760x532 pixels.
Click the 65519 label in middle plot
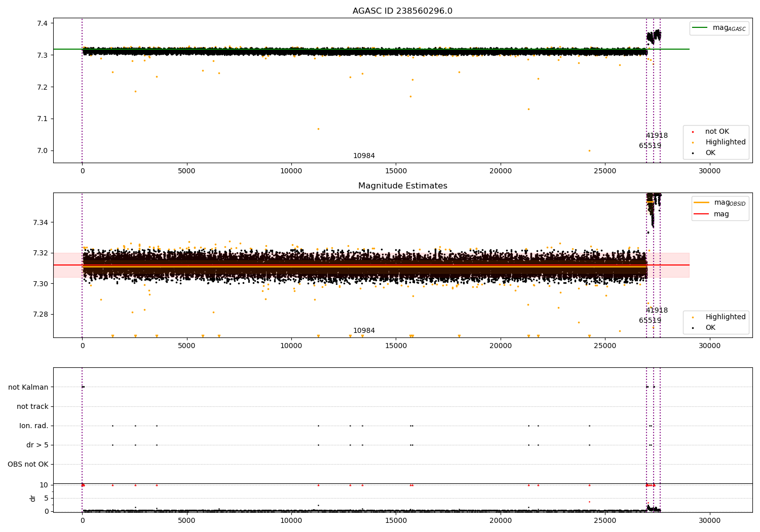(650, 321)
